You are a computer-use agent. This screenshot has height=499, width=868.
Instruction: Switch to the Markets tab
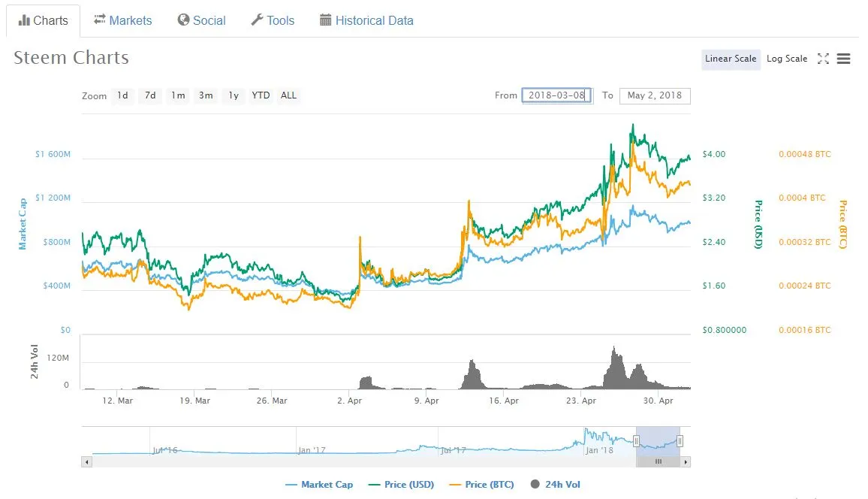tap(122, 20)
